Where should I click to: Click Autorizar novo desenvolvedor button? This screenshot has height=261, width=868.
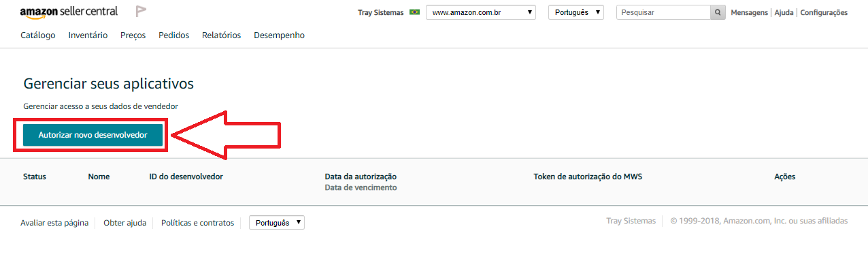[93, 135]
